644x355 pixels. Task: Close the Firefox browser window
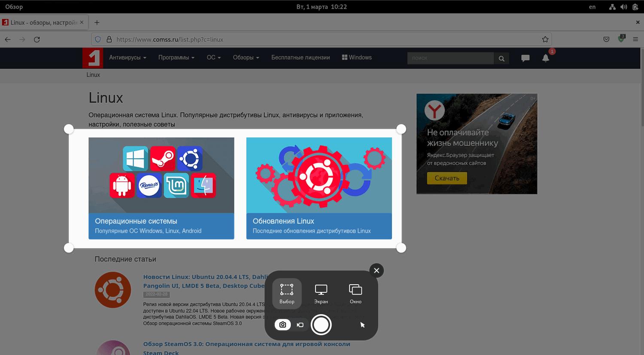[638, 22]
